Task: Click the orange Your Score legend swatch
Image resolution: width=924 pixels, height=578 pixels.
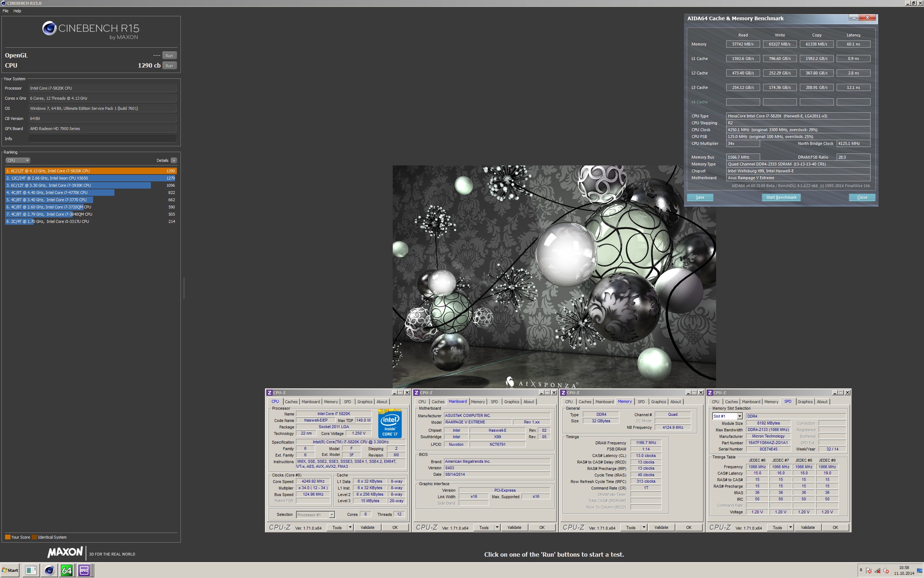Action: (8, 537)
